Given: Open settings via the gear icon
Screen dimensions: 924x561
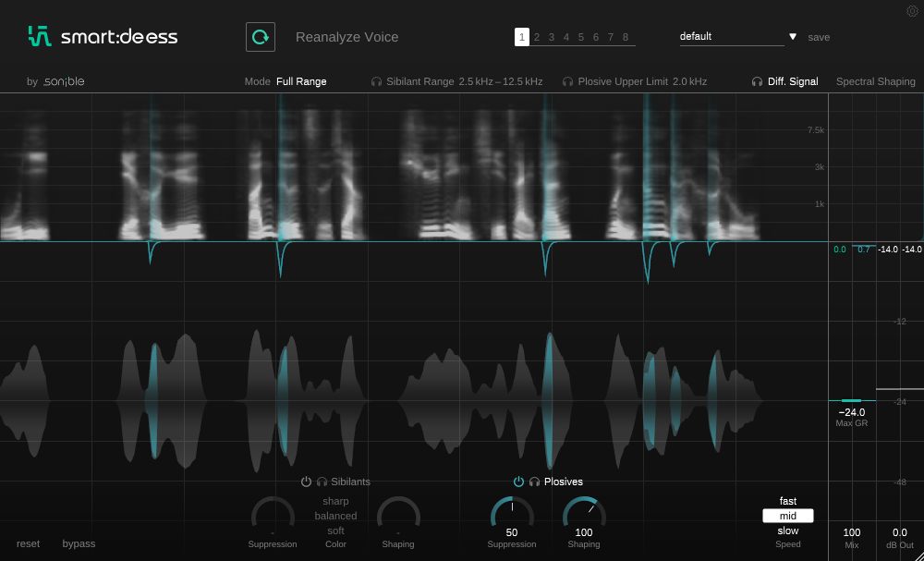Looking at the screenshot, I should click(913, 11).
